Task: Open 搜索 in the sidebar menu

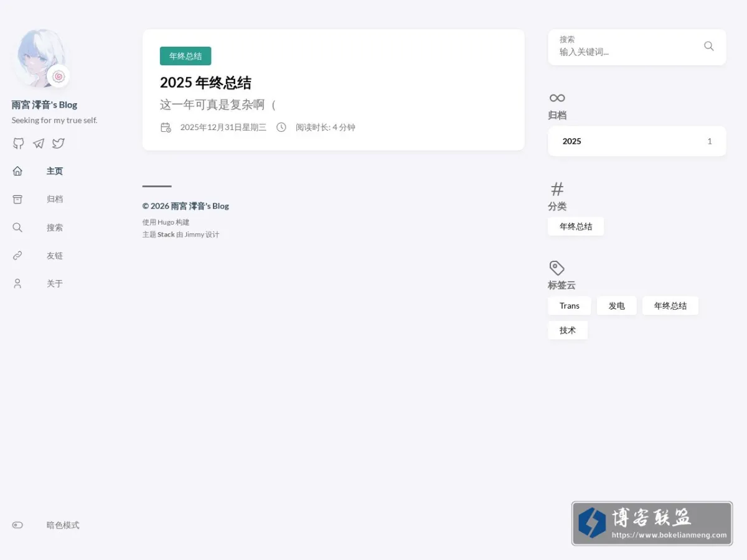Action: 55,228
